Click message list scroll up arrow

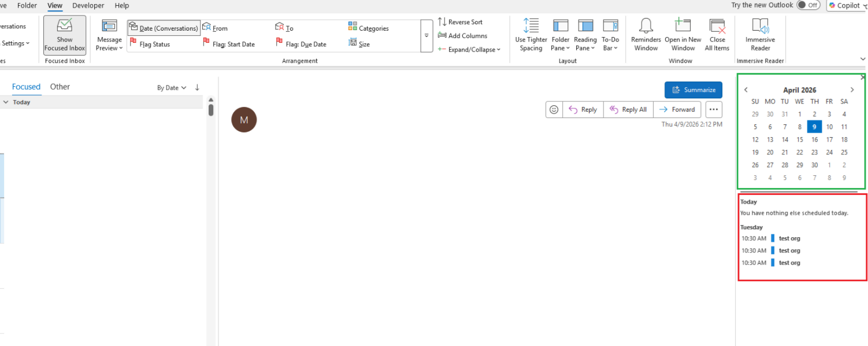coord(211,100)
